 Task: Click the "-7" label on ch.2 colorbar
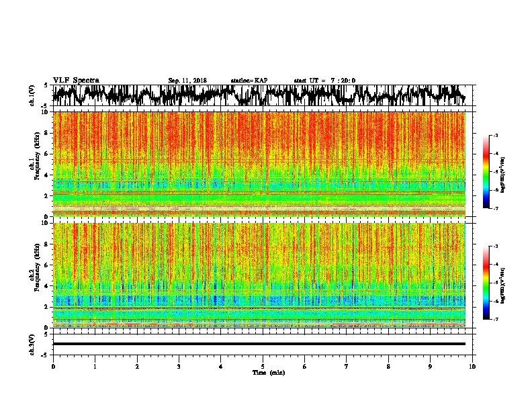tap(495, 319)
